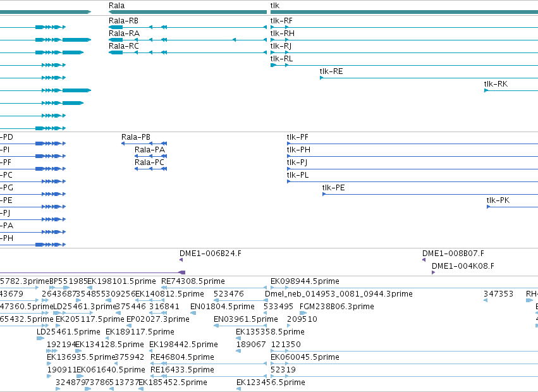The width and height of the screenshot is (538, 392).
Task: Select EST EK205117.5prime
Action: pyautogui.click(x=90, y=319)
